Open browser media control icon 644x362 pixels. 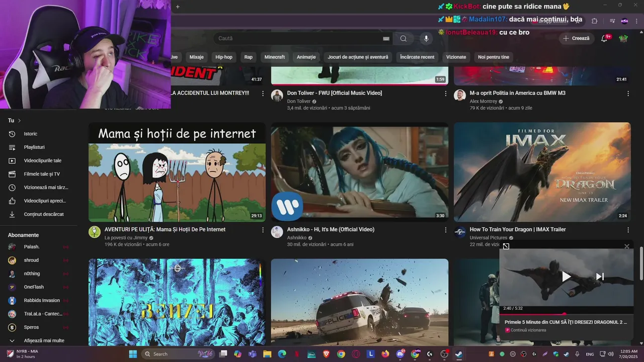[x=612, y=21]
